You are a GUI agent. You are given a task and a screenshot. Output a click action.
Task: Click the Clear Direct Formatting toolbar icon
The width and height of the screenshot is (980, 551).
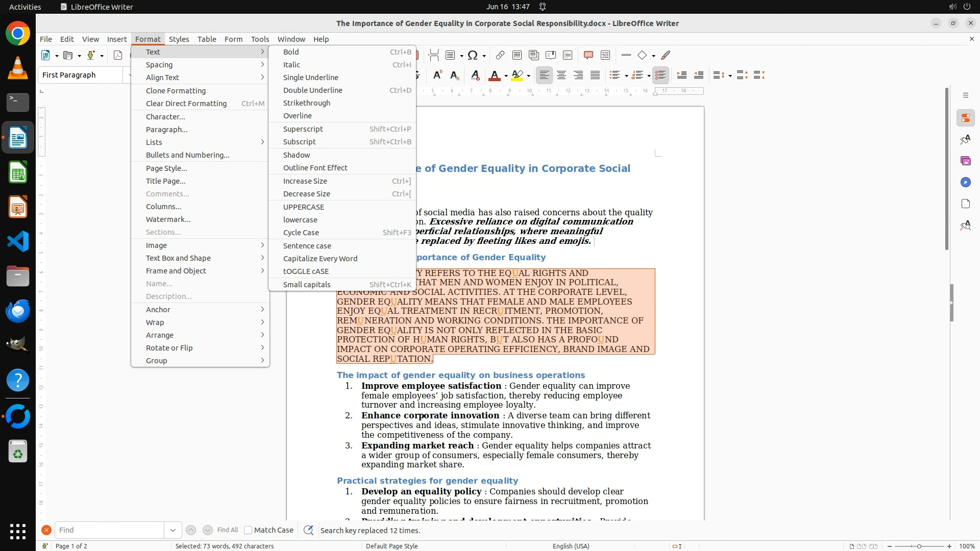[x=475, y=76]
